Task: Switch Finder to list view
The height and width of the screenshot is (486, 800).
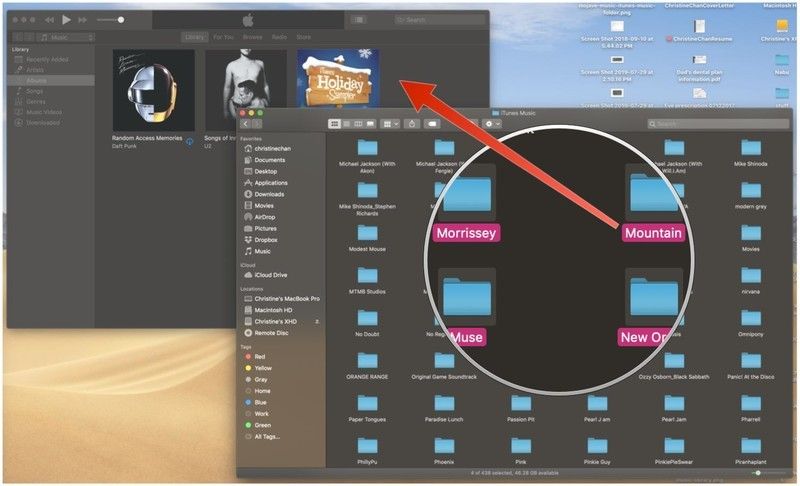Action: (x=346, y=124)
